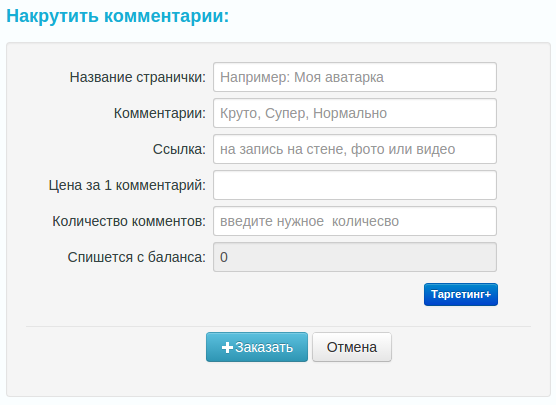Focus the Количество комментов input field
This screenshot has height=405, width=556.
pos(355,221)
